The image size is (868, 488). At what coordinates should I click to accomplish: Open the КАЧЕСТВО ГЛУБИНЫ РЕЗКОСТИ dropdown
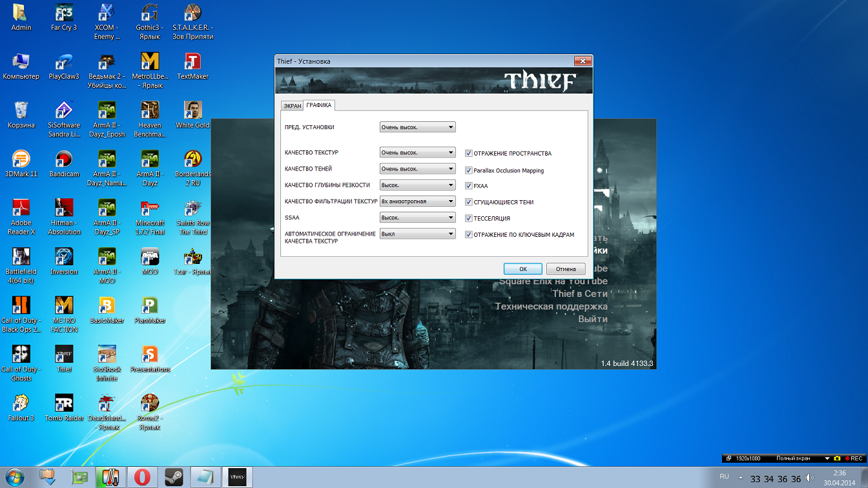(417, 185)
